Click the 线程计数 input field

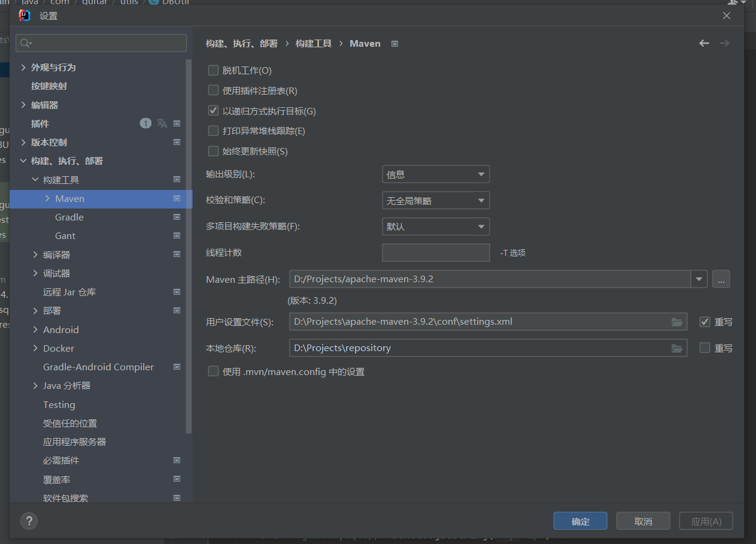point(436,253)
